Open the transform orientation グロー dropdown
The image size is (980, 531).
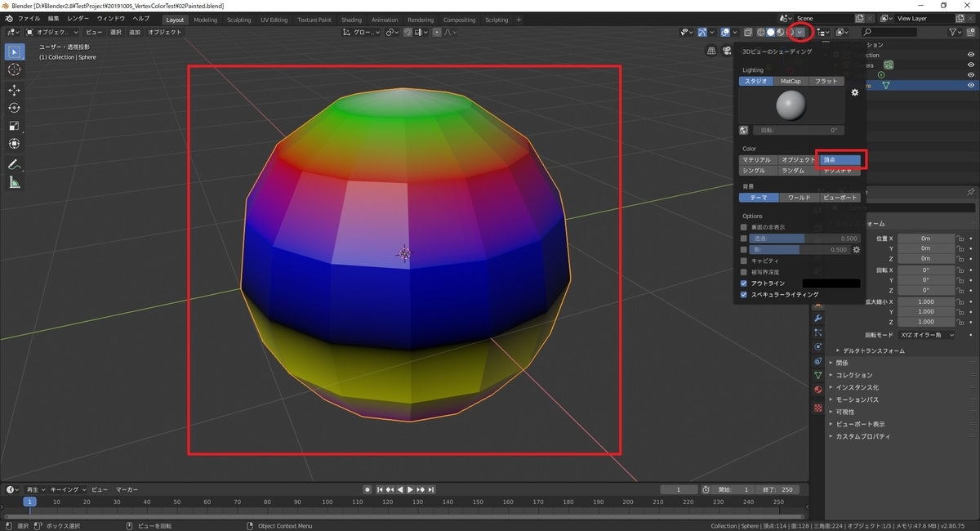coord(360,32)
